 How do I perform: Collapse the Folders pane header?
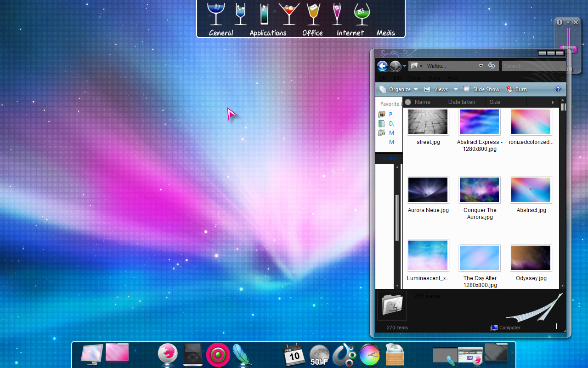tap(389, 158)
